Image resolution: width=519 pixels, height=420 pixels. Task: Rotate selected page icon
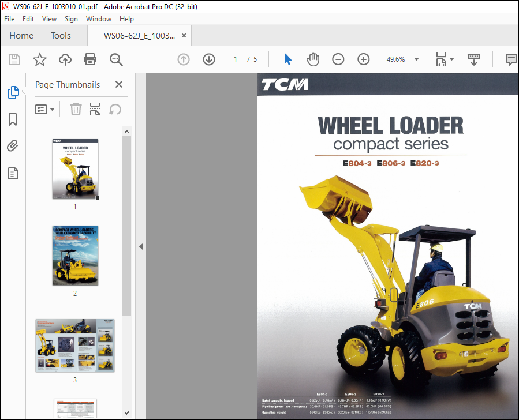pos(115,109)
